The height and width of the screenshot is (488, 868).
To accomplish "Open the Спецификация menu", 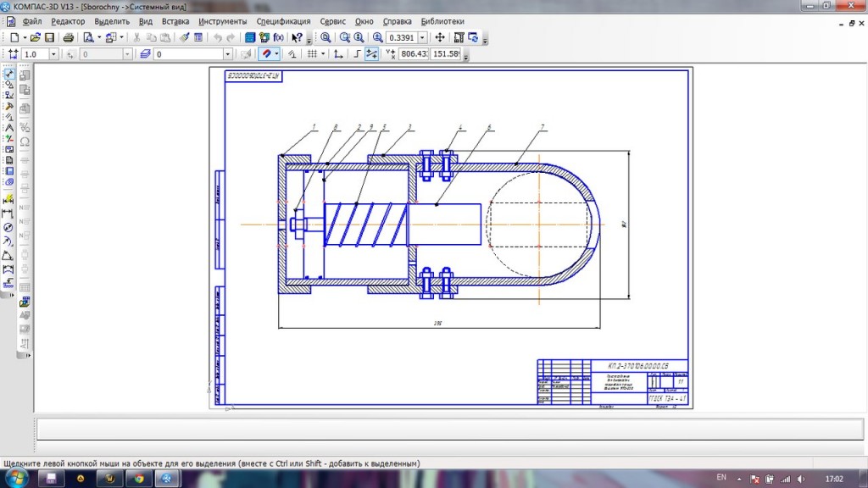I will [283, 21].
